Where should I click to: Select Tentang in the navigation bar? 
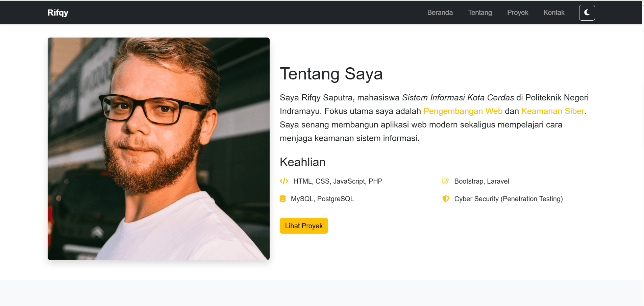(480, 13)
